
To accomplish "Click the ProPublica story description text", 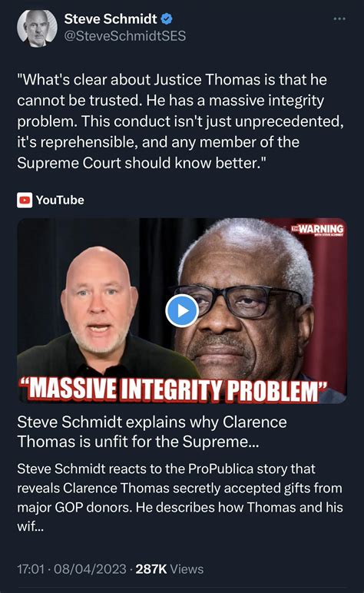I will tap(180, 497).
